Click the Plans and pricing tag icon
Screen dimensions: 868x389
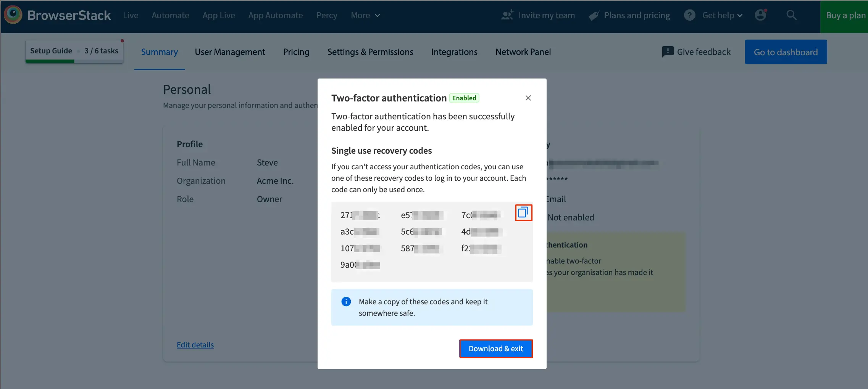coord(594,15)
